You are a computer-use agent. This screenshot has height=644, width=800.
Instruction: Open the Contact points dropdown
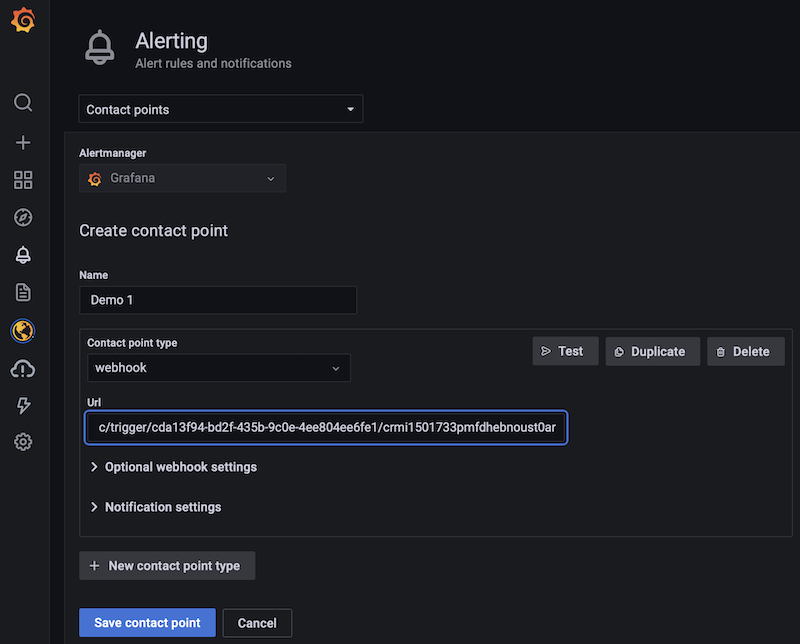point(220,109)
